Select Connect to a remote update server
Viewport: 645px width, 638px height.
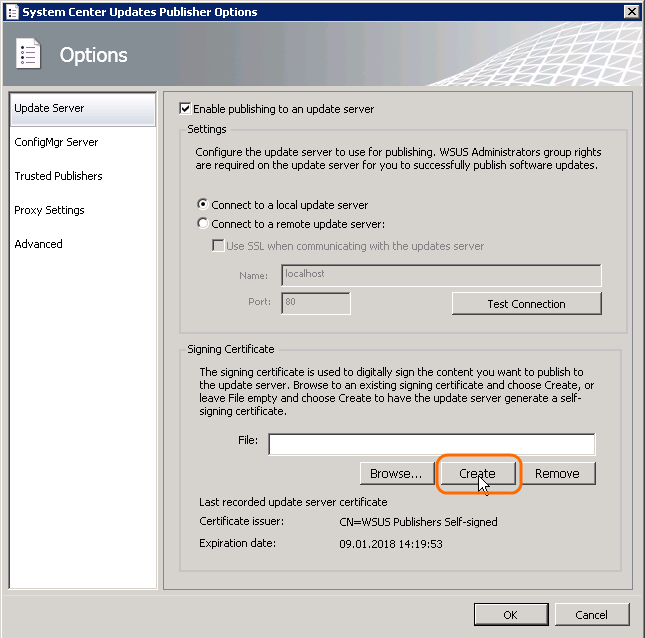[x=204, y=224]
